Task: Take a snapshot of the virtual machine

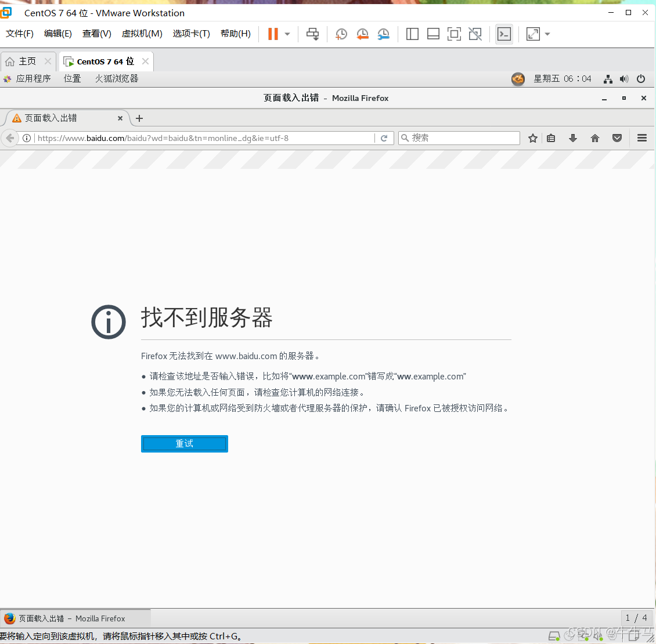Action: coord(341,34)
